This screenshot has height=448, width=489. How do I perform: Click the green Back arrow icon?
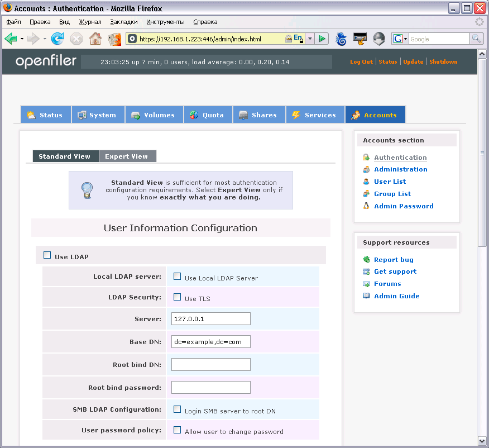11,39
